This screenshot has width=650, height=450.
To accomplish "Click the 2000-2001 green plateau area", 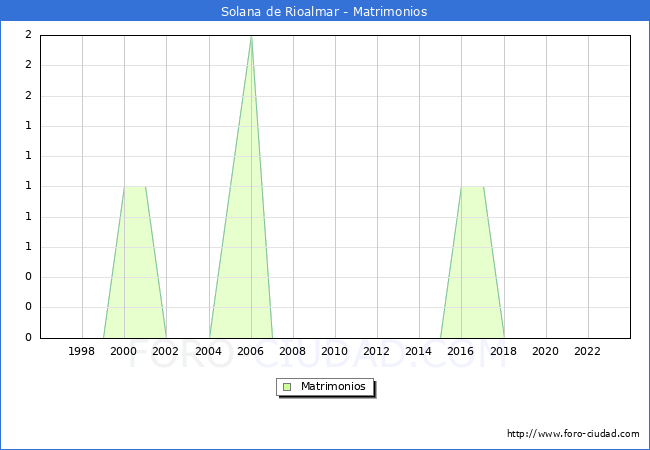I will 135,262.
